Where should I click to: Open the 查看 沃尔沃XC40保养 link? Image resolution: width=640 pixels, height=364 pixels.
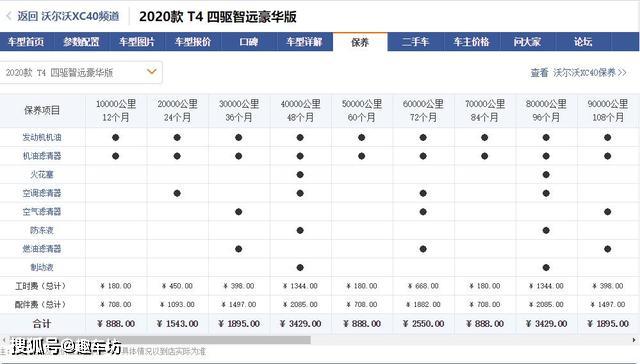coord(578,73)
